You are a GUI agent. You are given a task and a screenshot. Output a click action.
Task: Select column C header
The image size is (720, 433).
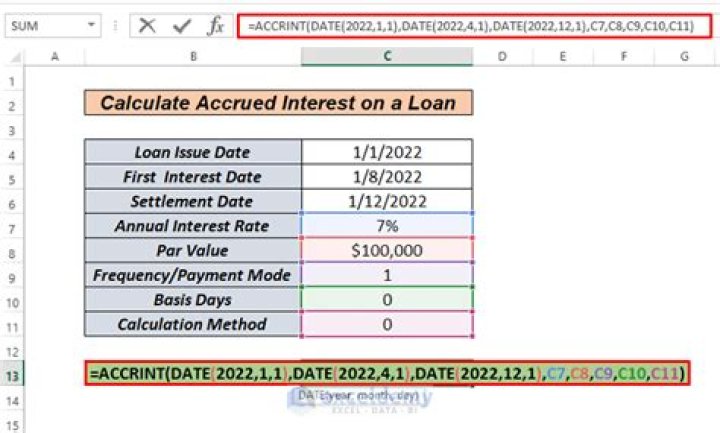386,57
